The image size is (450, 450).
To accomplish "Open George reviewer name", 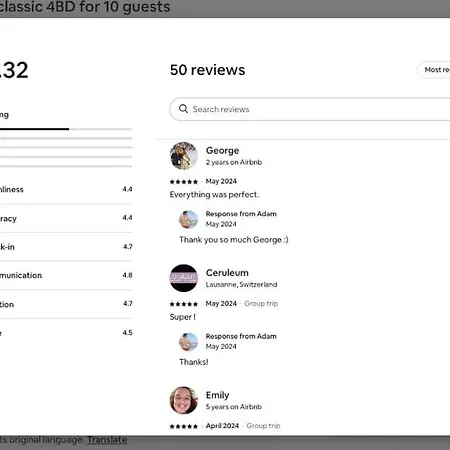I will click(x=222, y=150).
